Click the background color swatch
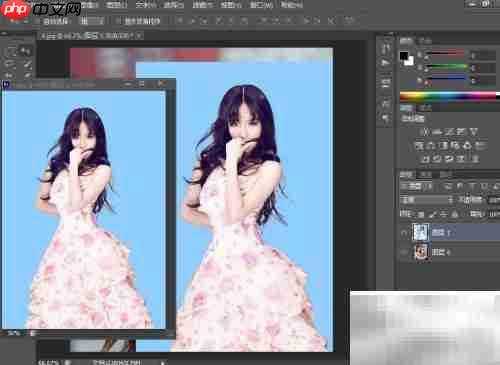 coord(410,61)
